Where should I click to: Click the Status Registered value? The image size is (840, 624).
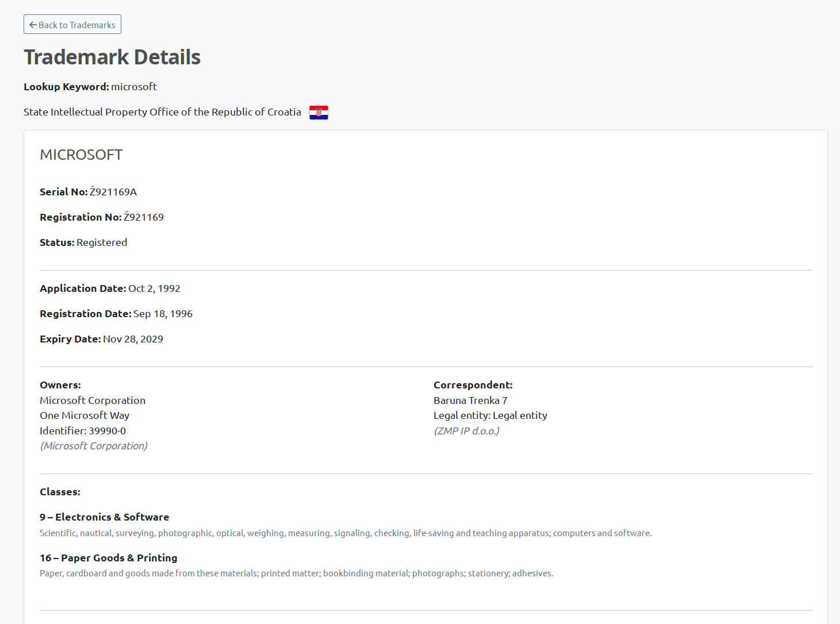click(x=102, y=242)
